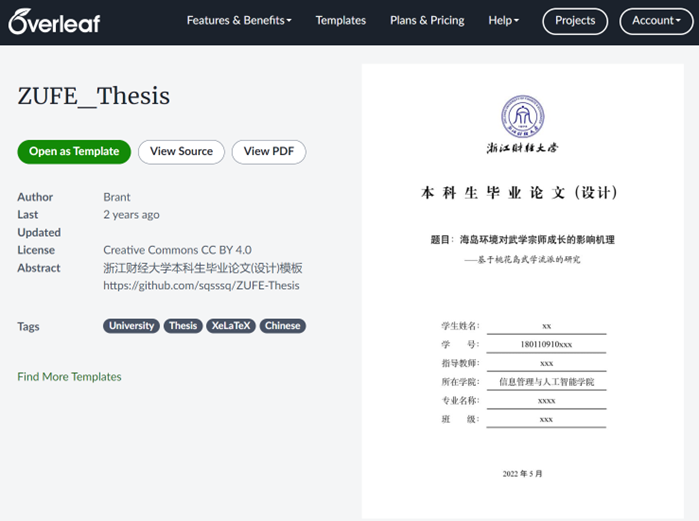
Task: Select the Thesis tag
Action: click(x=183, y=326)
